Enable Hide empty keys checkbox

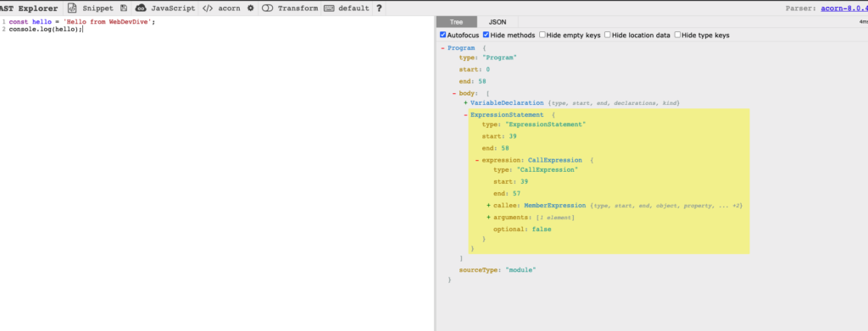tap(542, 35)
